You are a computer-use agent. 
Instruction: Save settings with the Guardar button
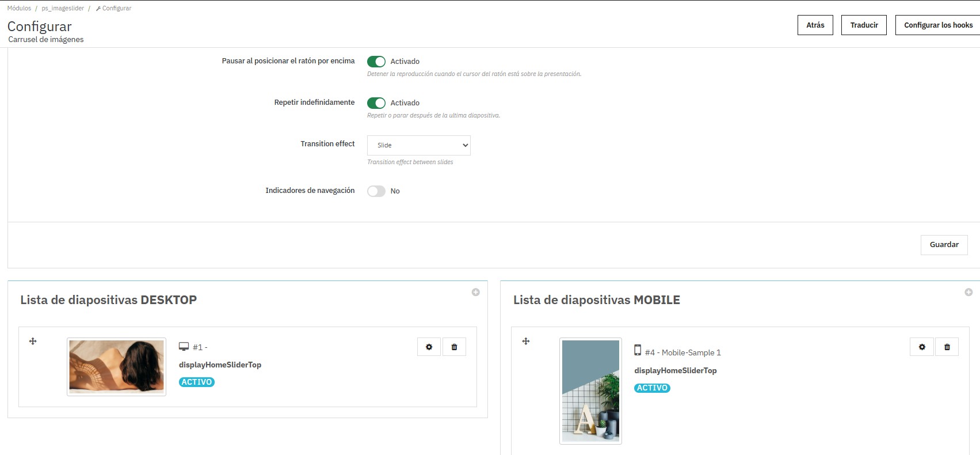944,244
